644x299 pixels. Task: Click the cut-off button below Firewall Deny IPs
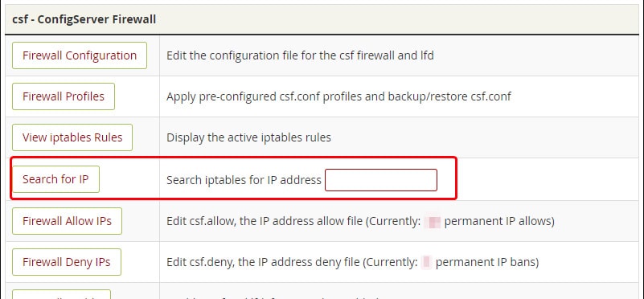62,294
